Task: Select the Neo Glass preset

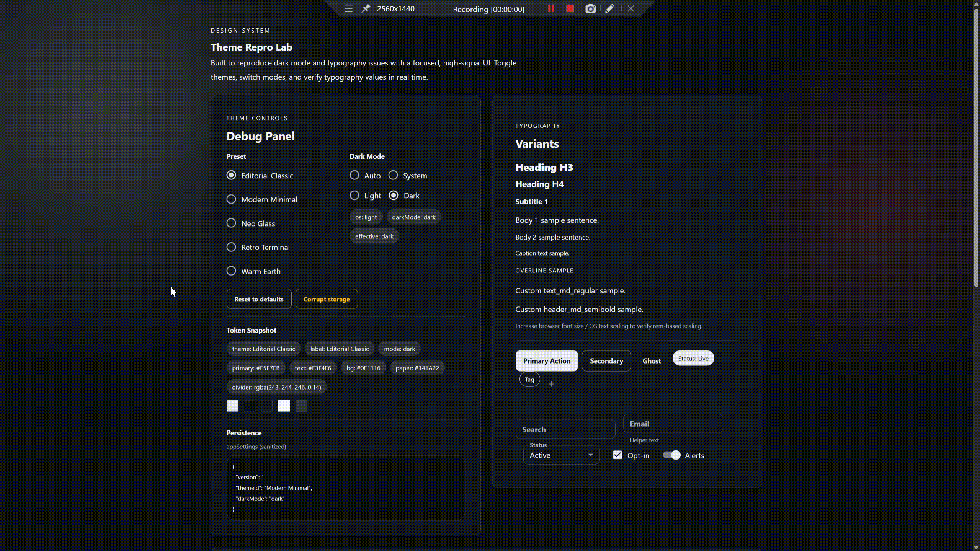Action: coord(231,223)
